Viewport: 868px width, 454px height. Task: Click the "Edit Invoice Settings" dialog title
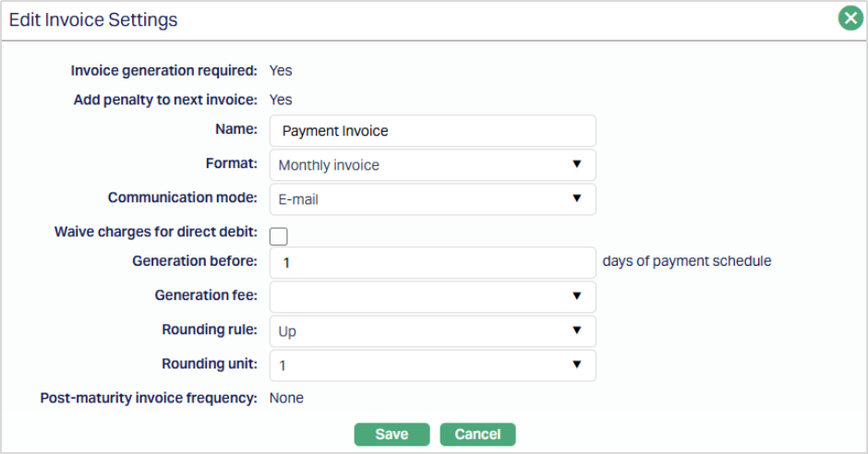point(93,19)
